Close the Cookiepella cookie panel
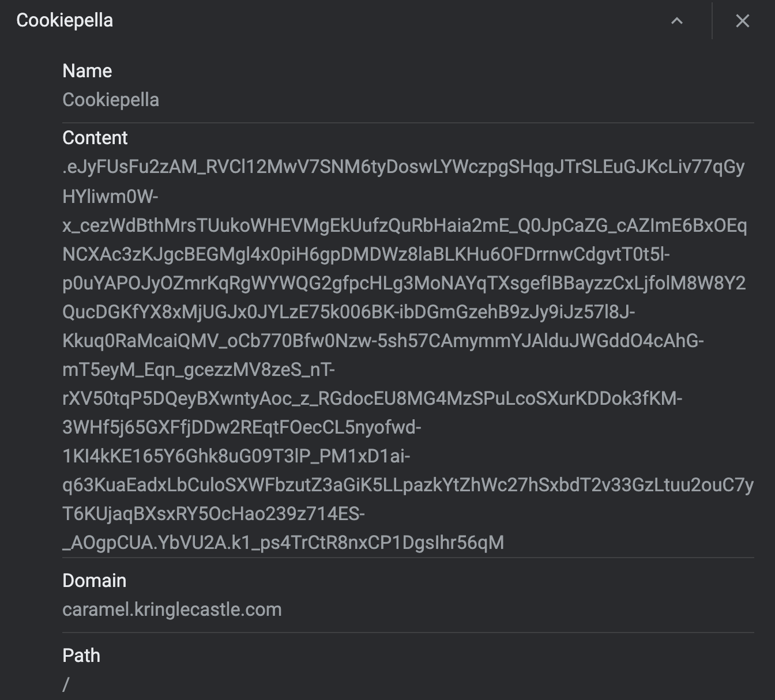Viewport: 775px width, 700px height. [742, 21]
